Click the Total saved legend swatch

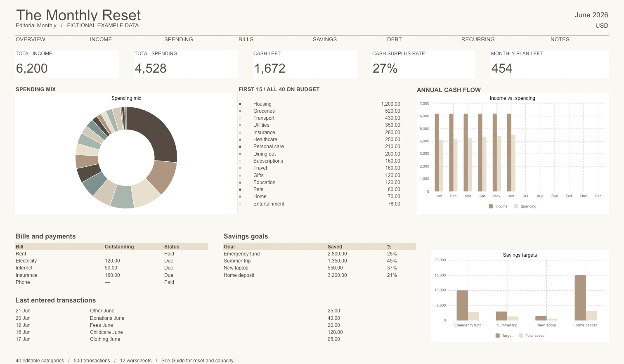click(x=521, y=336)
